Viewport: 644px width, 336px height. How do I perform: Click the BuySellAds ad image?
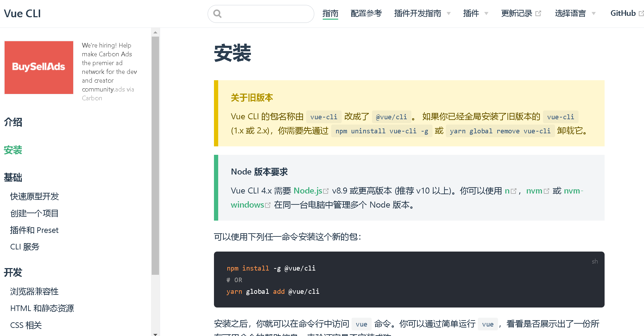[x=39, y=68]
